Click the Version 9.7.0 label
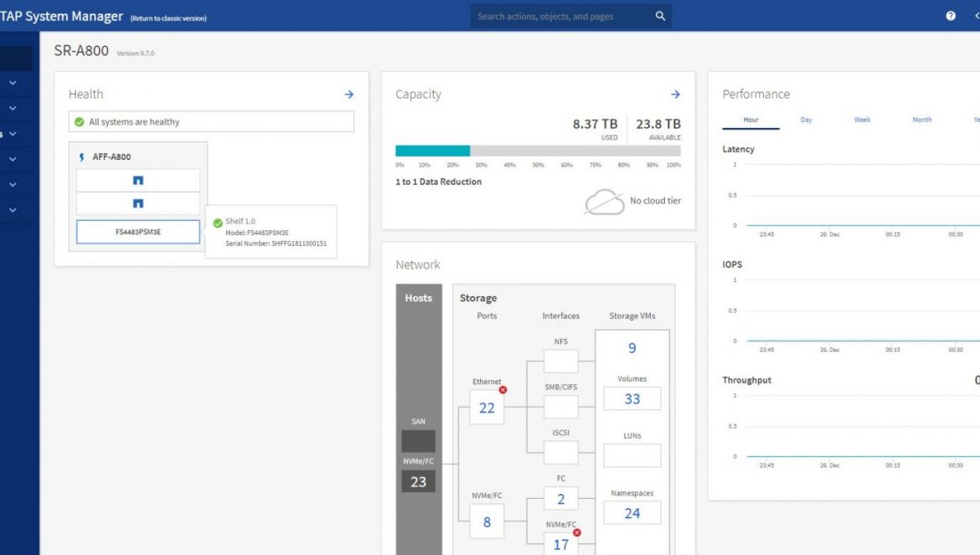The image size is (980, 555). tap(136, 53)
